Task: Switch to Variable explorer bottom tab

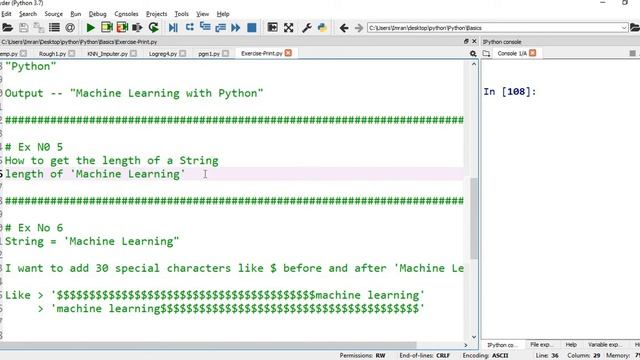Action: 604,345
